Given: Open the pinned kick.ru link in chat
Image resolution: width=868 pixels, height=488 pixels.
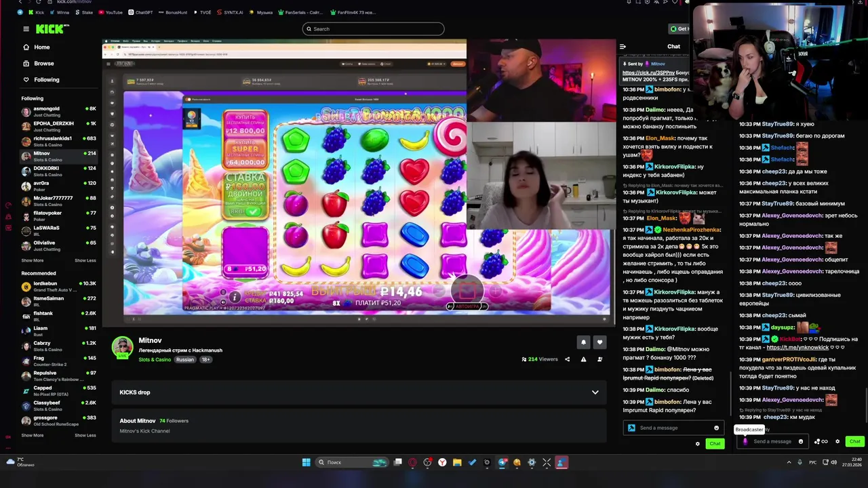Looking at the screenshot, I should (648, 73).
